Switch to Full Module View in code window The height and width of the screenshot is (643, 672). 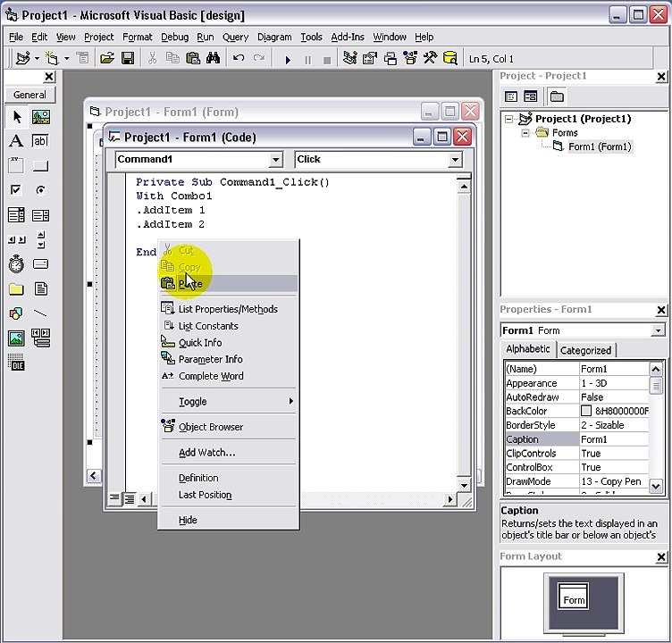click(x=129, y=499)
